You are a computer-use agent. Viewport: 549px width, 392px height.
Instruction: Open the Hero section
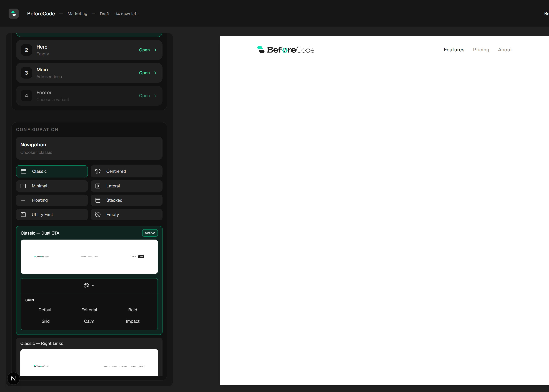(144, 50)
